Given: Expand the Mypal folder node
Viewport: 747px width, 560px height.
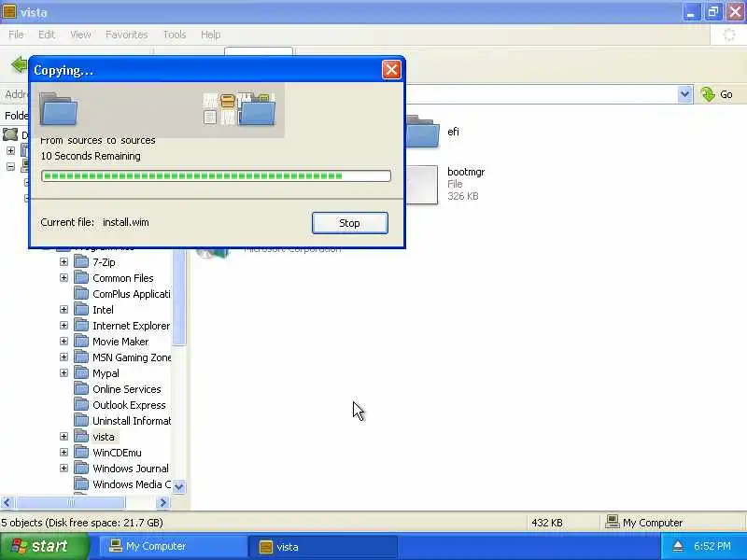Looking at the screenshot, I should pos(63,372).
